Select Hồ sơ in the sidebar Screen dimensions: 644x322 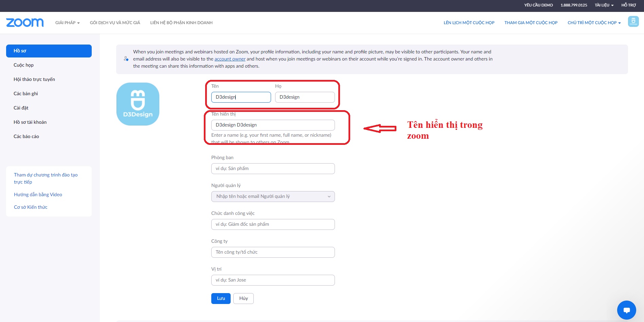[49, 51]
